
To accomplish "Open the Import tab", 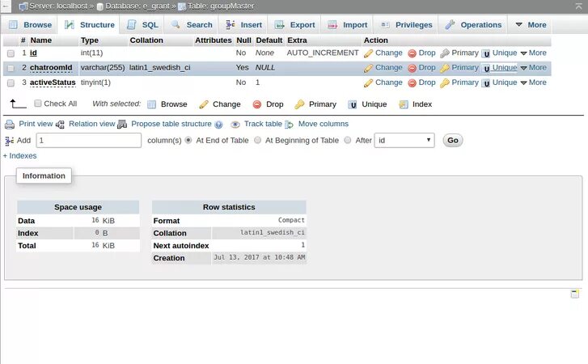I will pos(347,25).
